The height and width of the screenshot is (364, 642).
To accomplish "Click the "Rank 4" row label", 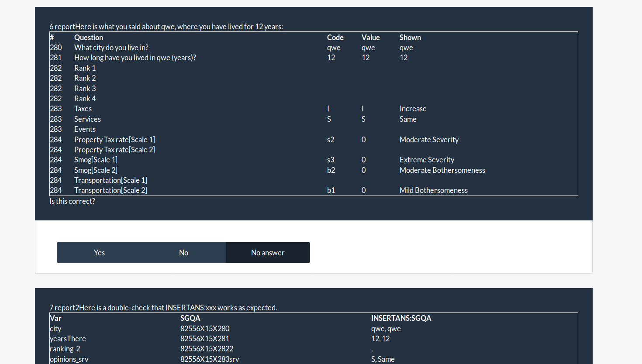I will pyautogui.click(x=85, y=99).
